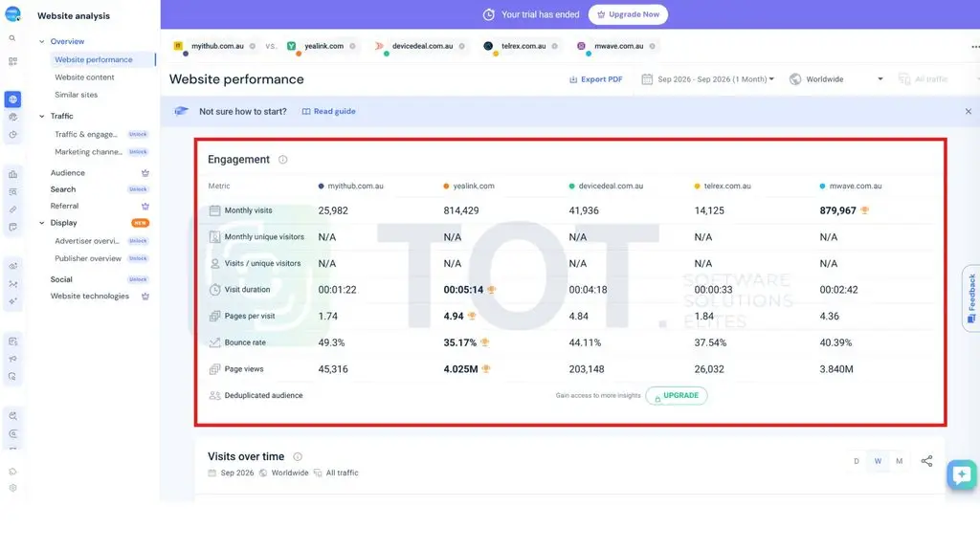Screen dimensions: 980x551
Task: Open the Search sidebar item
Action: (63, 189)
